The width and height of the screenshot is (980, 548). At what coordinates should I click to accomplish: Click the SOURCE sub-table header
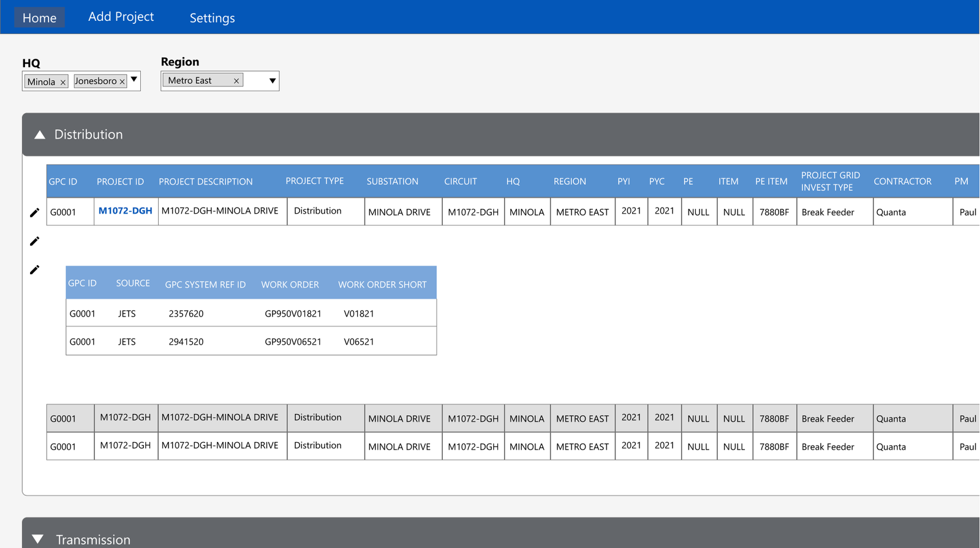(133, 283)
